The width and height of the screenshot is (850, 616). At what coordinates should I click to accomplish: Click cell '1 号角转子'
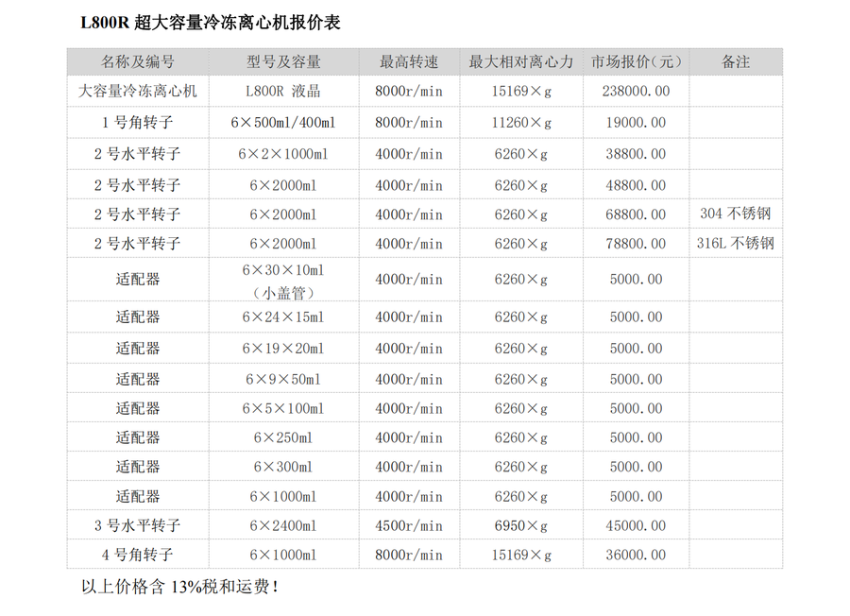point(138,122)
